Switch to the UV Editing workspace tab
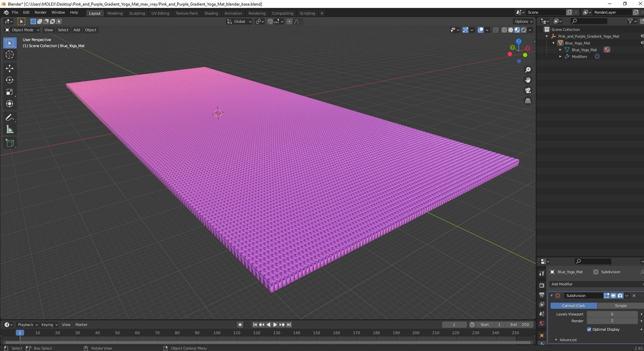 click(160, 13)
